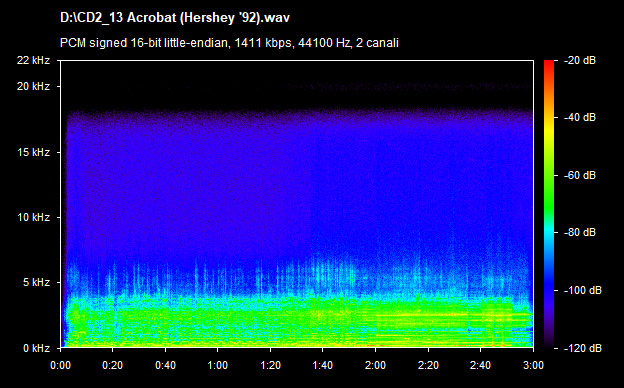
Task: Click the -80 dB scale label
Action: coord(580,232)
